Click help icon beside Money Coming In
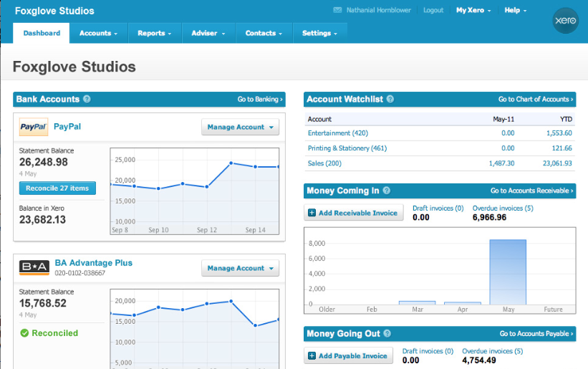 click(387, 191)
